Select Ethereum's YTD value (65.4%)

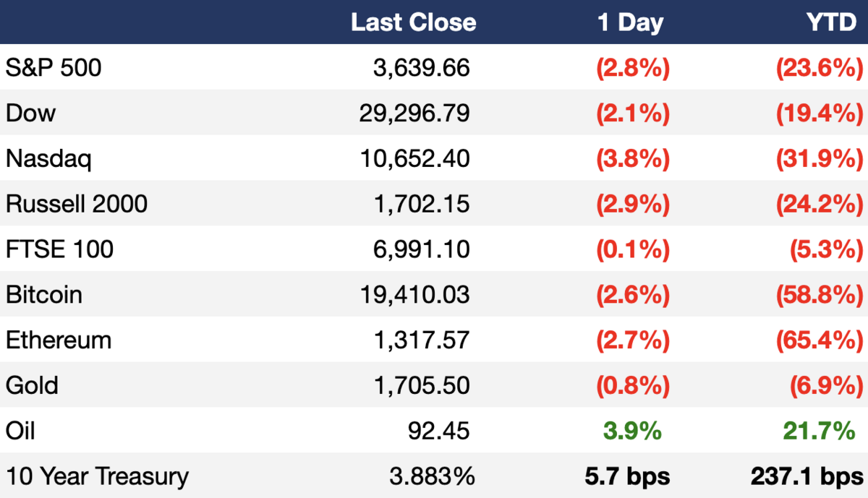[x=820, y=340]
